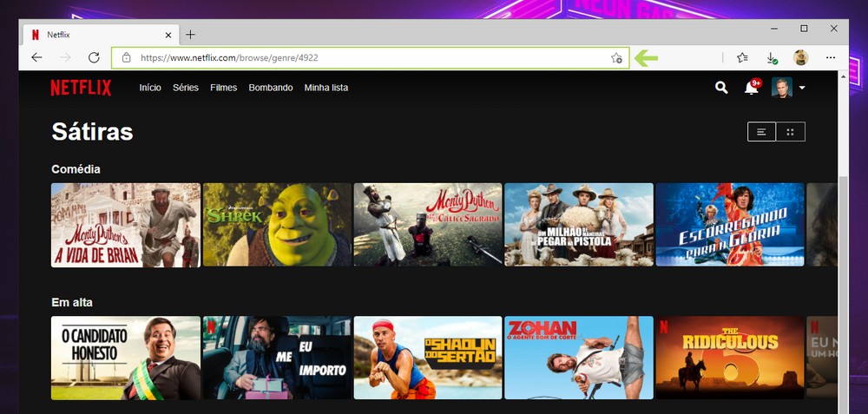Open the browser settings and more menu
Image resolution: width=868 pixels, height=414 pixels.
tap(831, 57)
